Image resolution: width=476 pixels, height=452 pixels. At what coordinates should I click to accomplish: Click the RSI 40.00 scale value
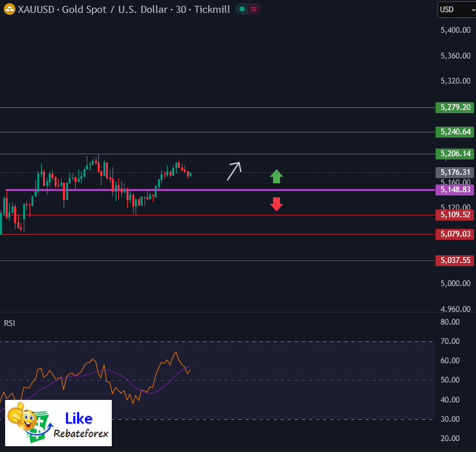[450, 400]
